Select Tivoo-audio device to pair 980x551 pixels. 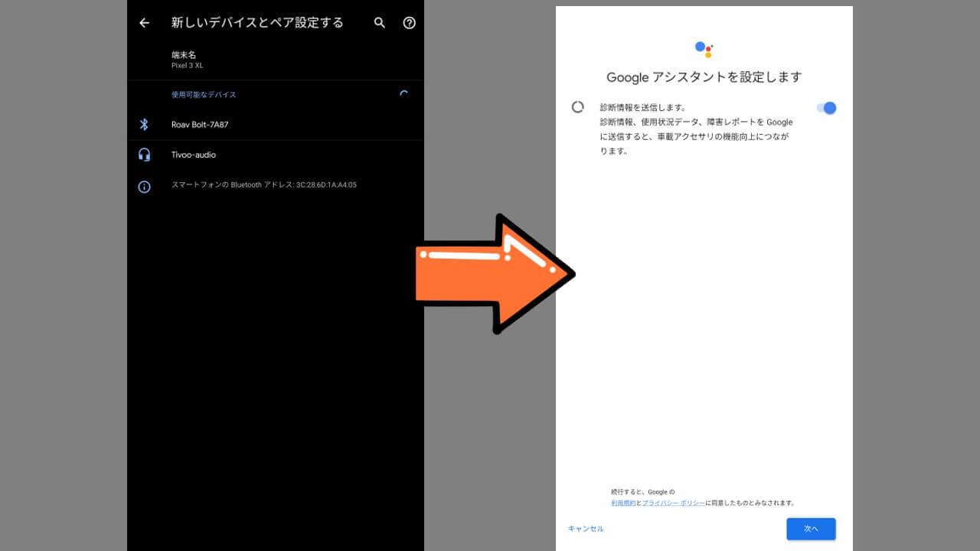pos(194,155)
